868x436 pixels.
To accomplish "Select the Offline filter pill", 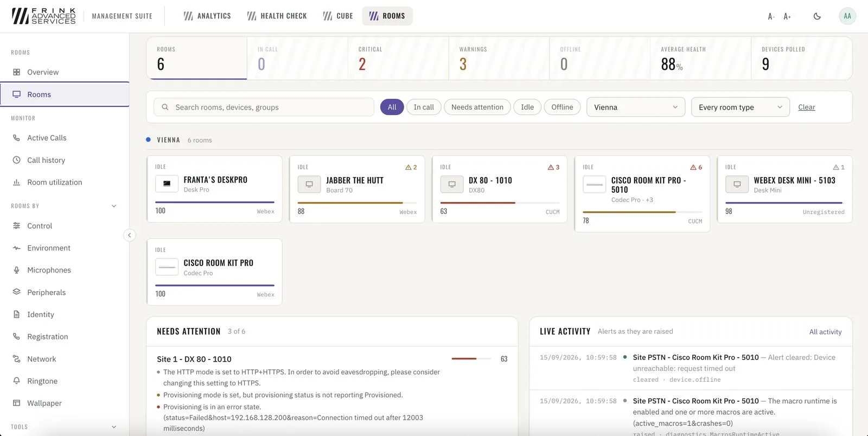I will [562, 107].
